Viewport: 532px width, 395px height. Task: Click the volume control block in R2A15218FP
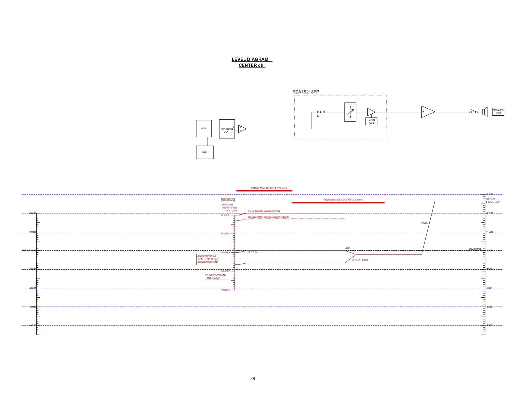pyautogui.click(x=350, y=112)
